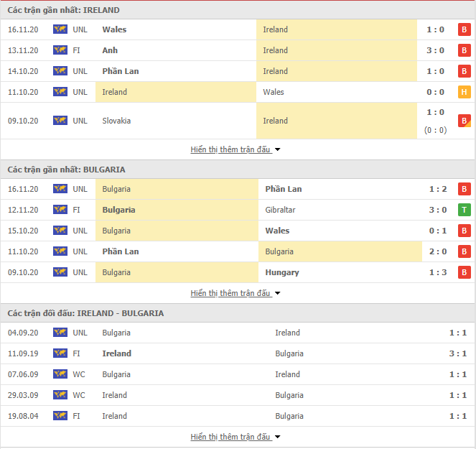Click the highlighted Ireland cell on 11.10.20 row

(x=176, y=92)
